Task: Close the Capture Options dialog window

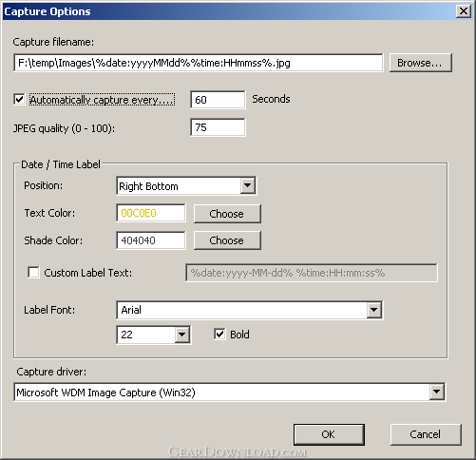Action: [x=464, y=11]
